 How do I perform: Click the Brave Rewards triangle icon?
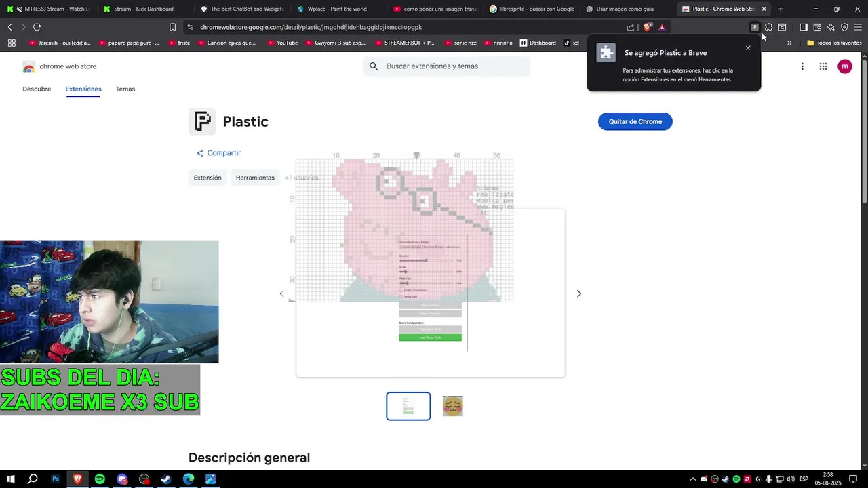(x=662, y=27)
